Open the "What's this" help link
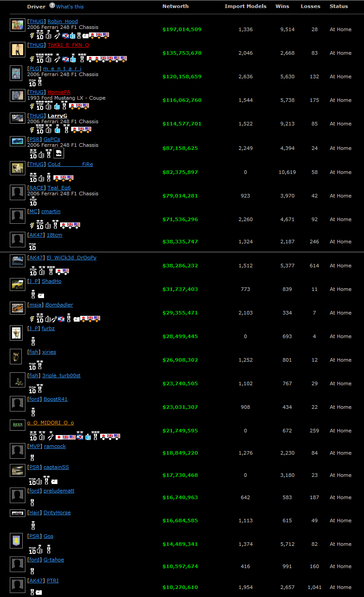This screenshot has height=597, width=364. coord(70,7)
